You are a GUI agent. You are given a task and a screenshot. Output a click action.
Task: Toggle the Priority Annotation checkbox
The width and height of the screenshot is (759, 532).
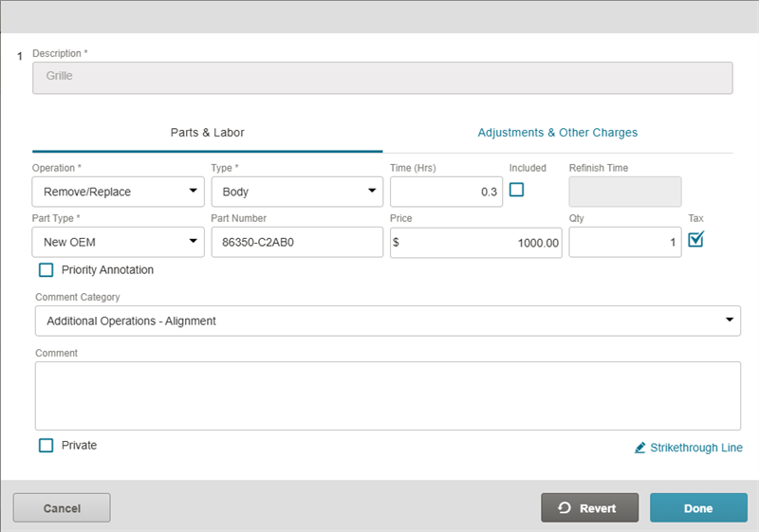pyautogui.click(x=46, y=270)
